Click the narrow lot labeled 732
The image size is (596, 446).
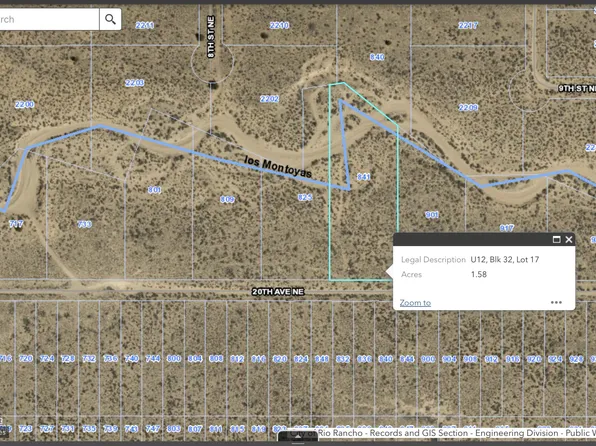click(89, 359)
